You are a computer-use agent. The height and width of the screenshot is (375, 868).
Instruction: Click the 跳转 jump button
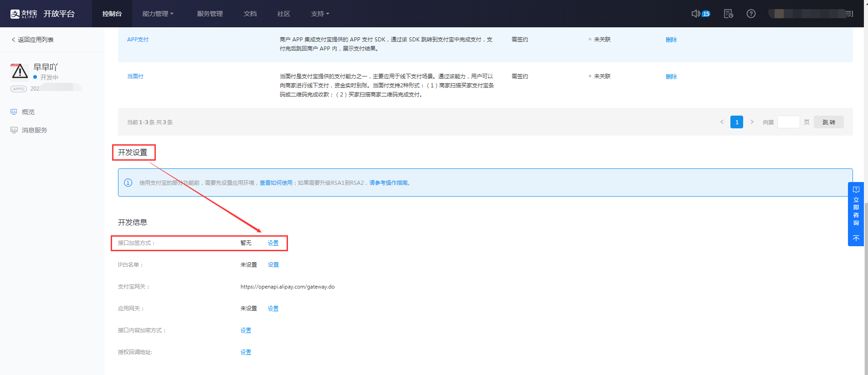(x=829, y=122)
